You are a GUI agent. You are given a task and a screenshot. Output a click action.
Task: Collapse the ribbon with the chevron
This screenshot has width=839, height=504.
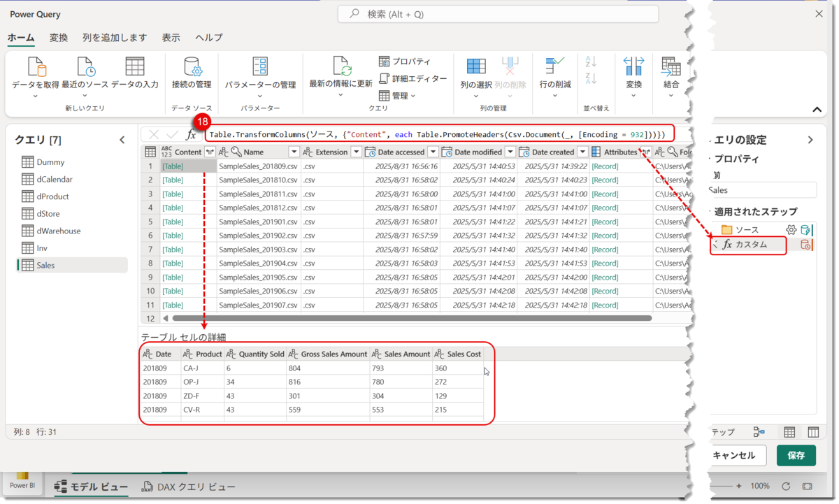[x=817, y=109]
